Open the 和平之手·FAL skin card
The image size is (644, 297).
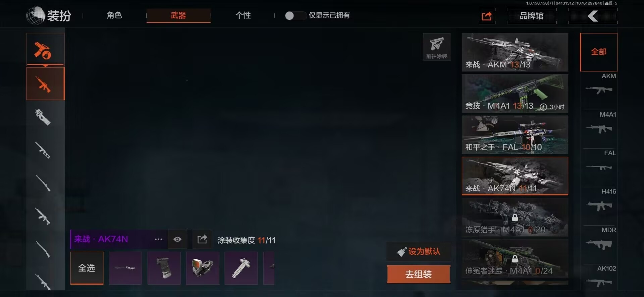(515, 135)
